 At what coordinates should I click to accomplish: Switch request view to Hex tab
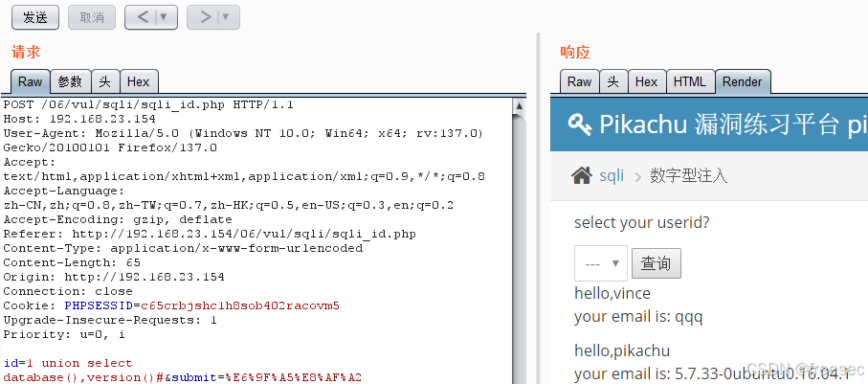click(139, 82)
